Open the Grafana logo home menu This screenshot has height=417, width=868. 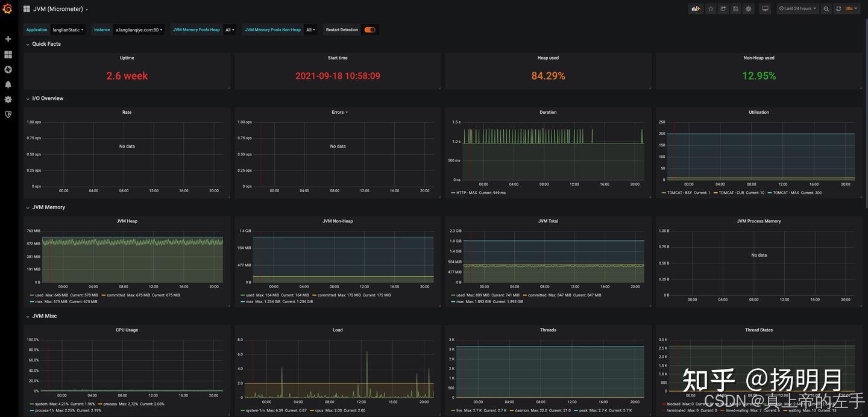coord(8,8)
